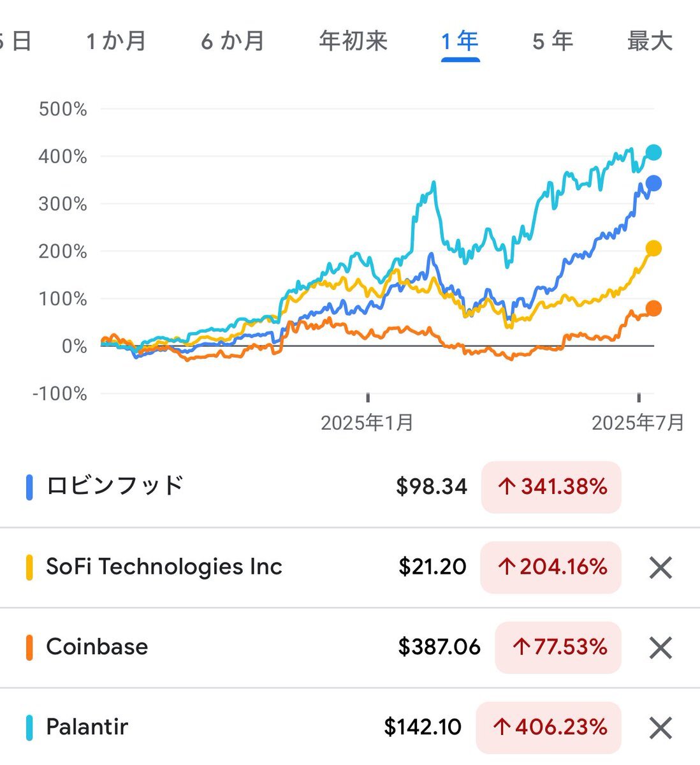Click the SoFi 204.16% change badge
Screen dimensions: 700x765
551,567
